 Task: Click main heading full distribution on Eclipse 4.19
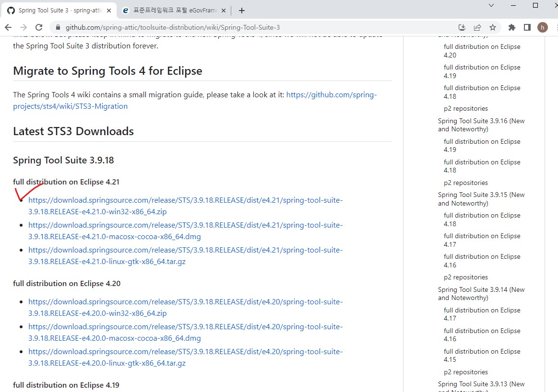pyautogui.click(x=66, y=385)
